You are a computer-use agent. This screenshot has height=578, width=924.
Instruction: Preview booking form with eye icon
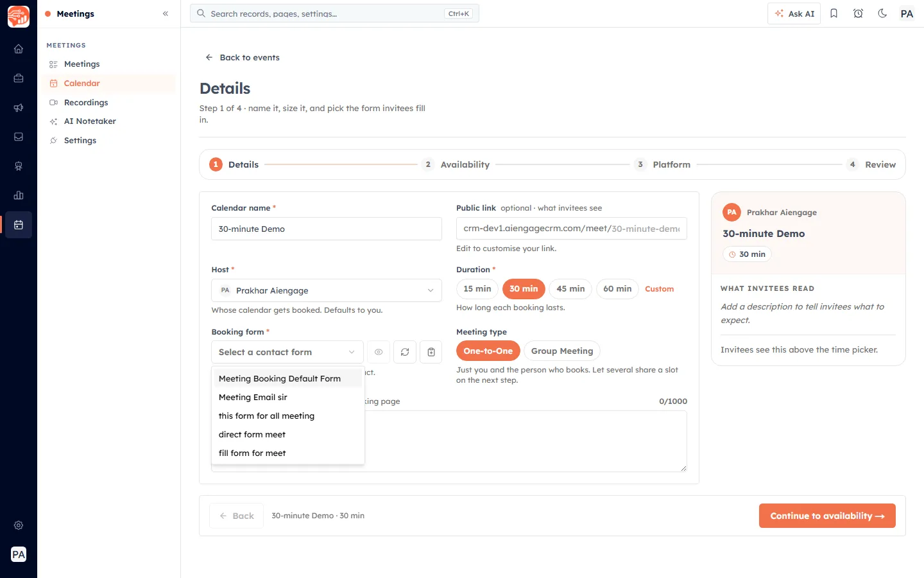point(379,352)
